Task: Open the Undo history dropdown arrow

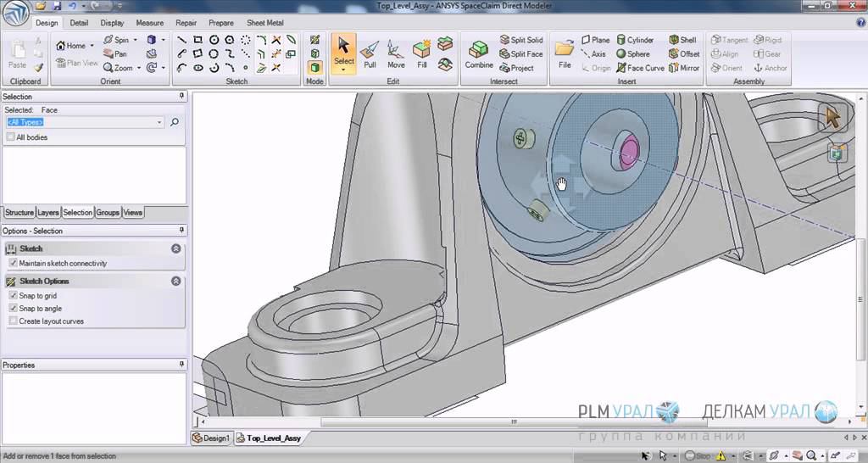Action: (x=83, y=6)
